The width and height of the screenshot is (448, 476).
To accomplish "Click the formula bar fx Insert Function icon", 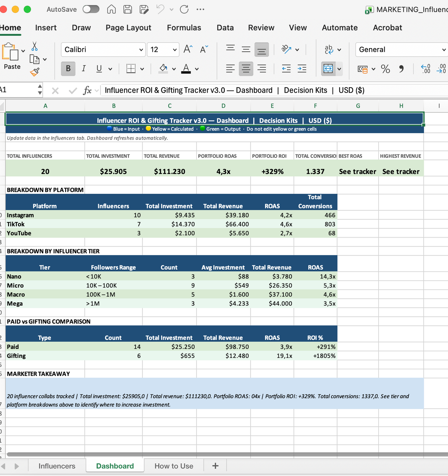I will (x=87, y=91).
